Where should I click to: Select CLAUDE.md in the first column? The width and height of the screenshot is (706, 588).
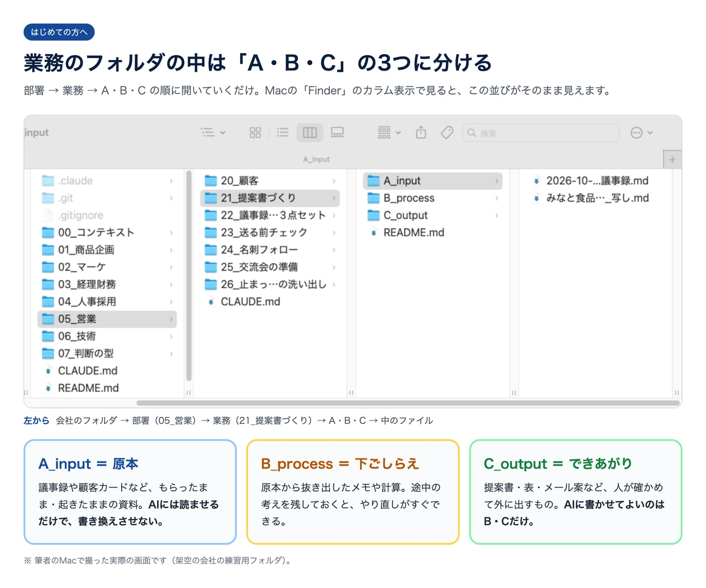click(x=107, y=371)
